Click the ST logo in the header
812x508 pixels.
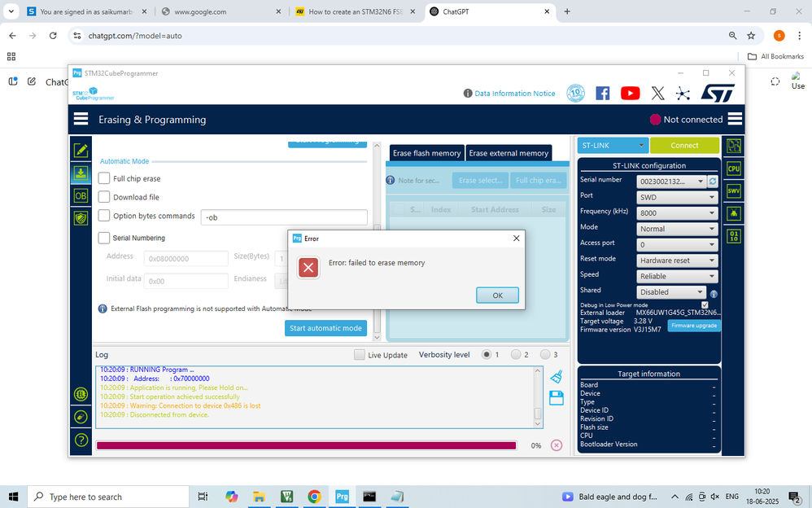718,94
